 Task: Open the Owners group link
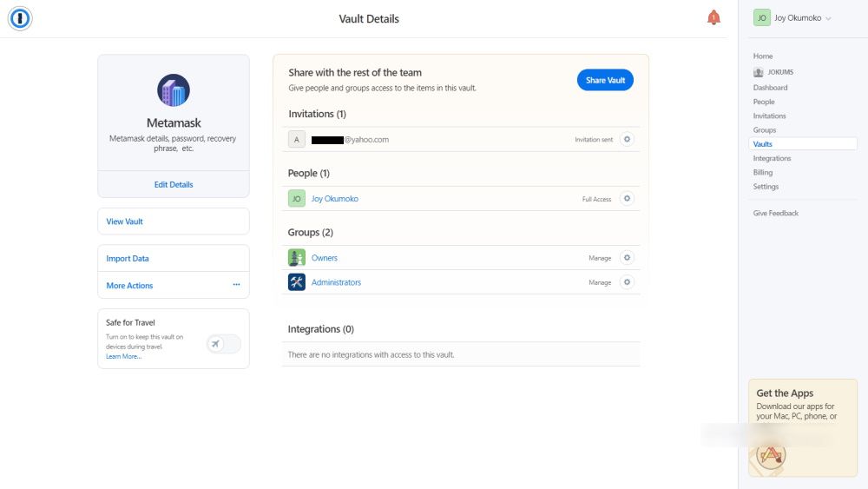324,257
